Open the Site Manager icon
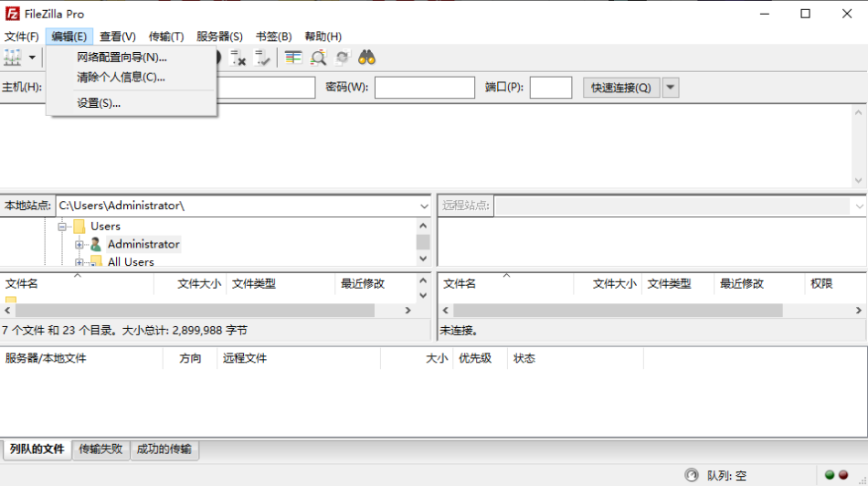This screenshot has height=486, width=868. [12, 57]
